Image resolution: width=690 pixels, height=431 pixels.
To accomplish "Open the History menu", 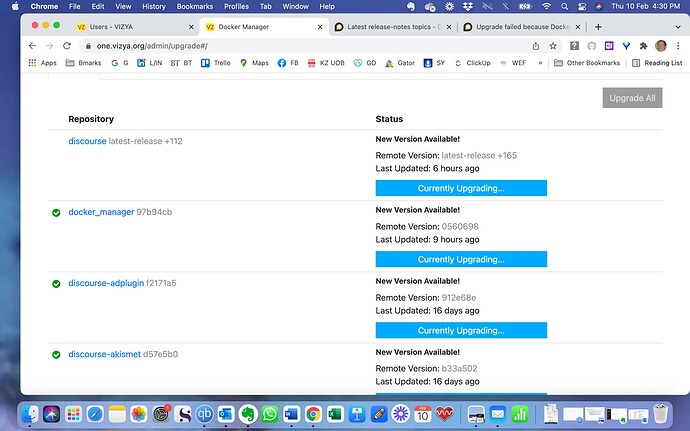I will tap(154, 6).
